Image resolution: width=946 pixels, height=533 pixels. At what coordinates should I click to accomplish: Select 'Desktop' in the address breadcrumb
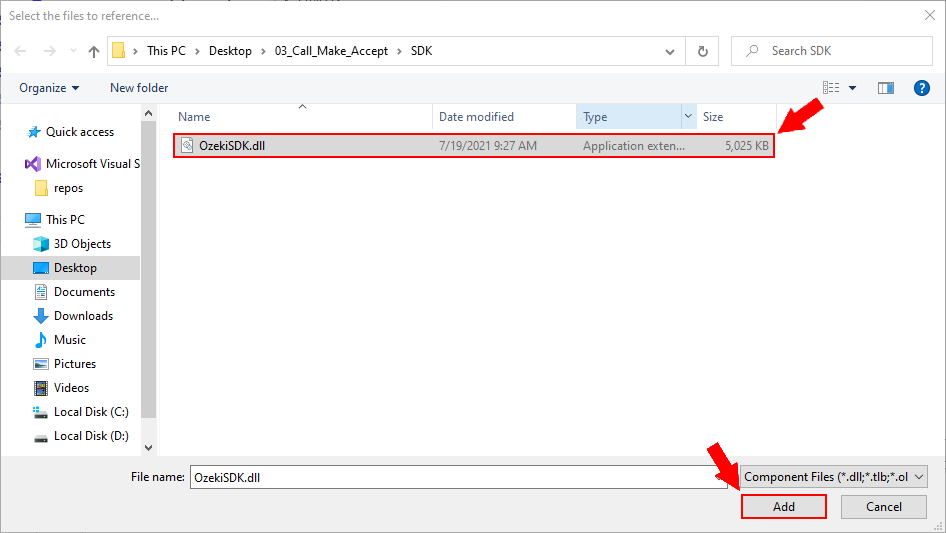tap(230, 51)
